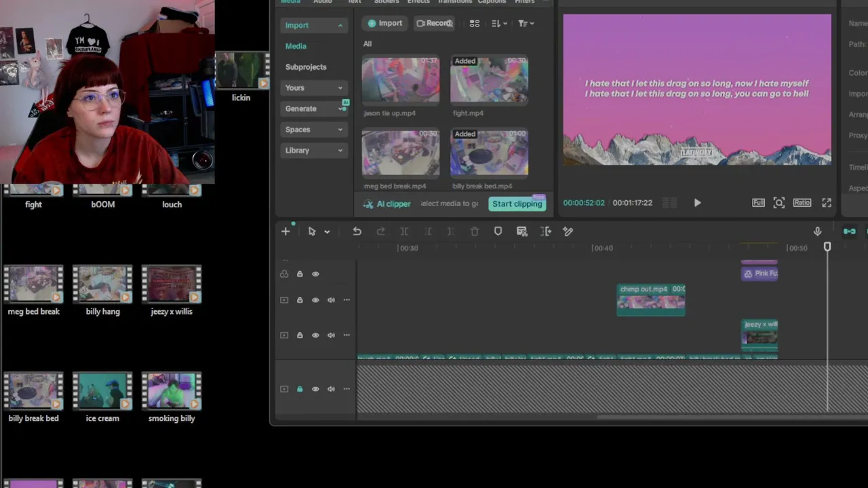Click the green Import button
This screenshot has width=868, height=488.
pyautogui.click(x=384, y=24)
